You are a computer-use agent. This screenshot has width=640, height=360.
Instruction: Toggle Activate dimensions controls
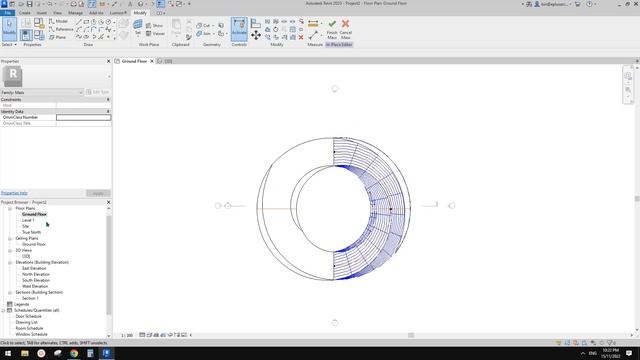tap(239, 29)
